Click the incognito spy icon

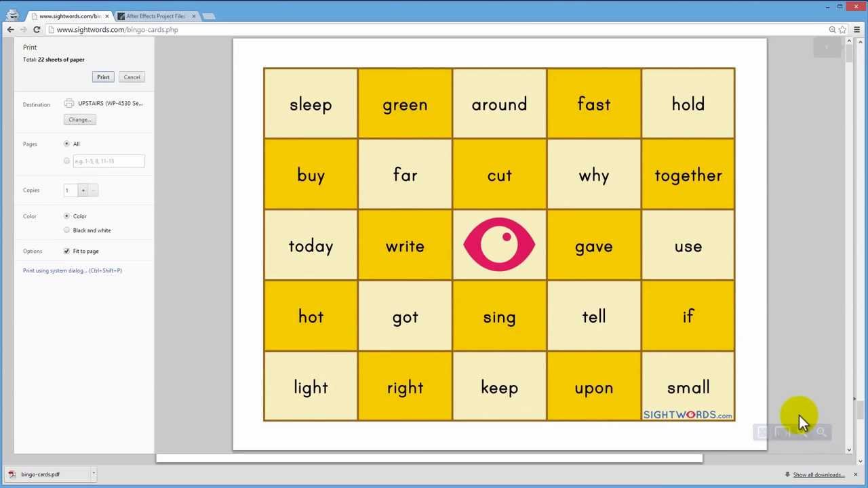point(12,14)
